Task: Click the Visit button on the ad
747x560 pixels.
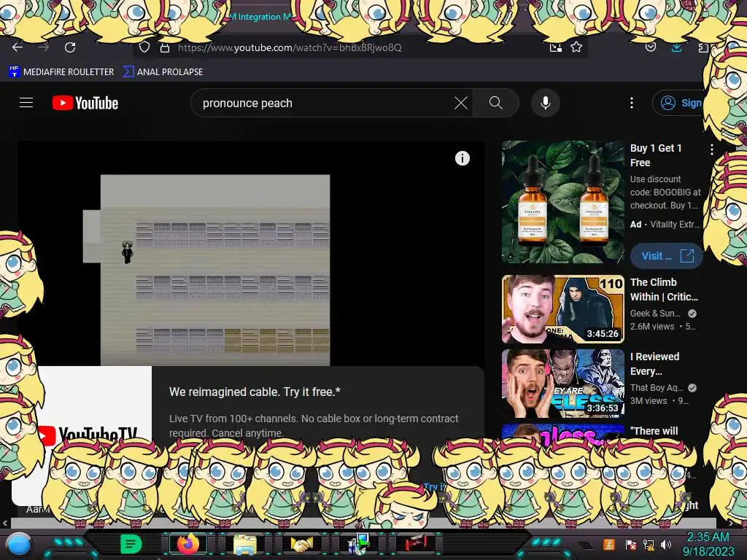Action: click(x=666, y=256)
